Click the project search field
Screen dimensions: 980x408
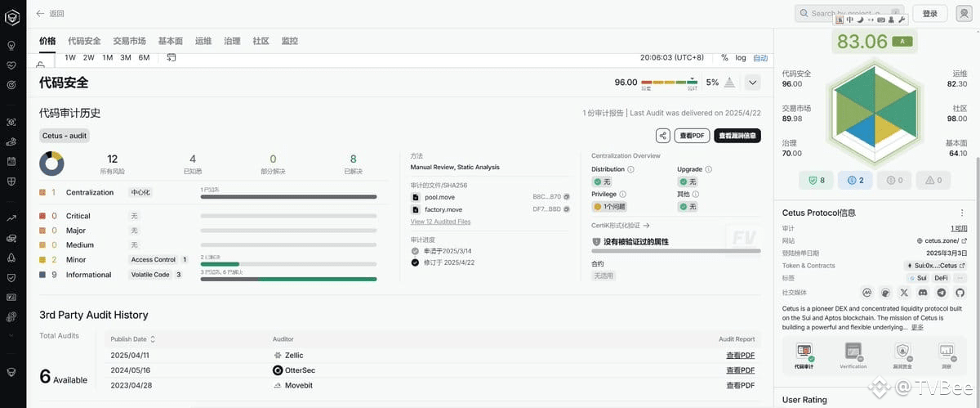[849, 13]
